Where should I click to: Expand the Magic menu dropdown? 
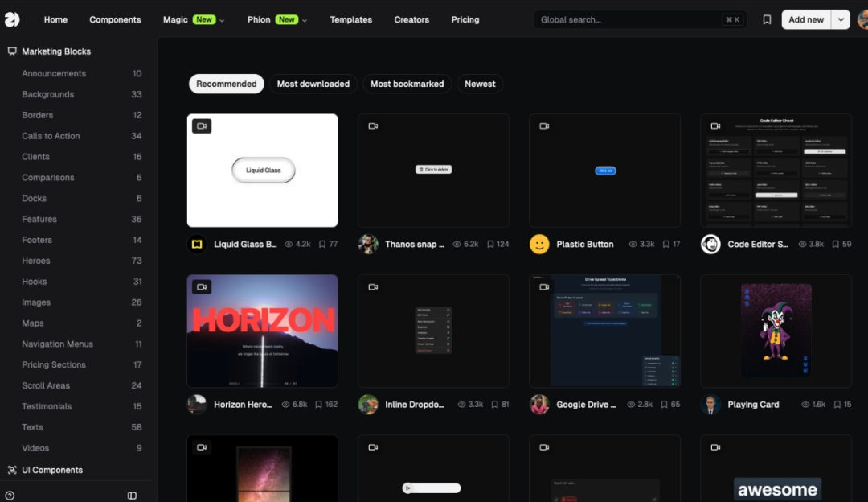(x=222, y=20)
